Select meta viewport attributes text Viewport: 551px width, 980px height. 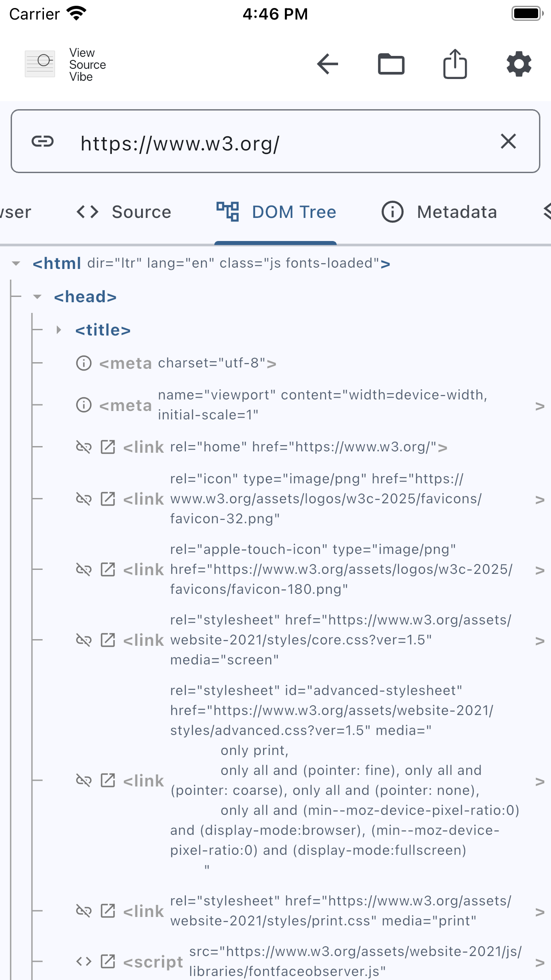coord(323,405)
